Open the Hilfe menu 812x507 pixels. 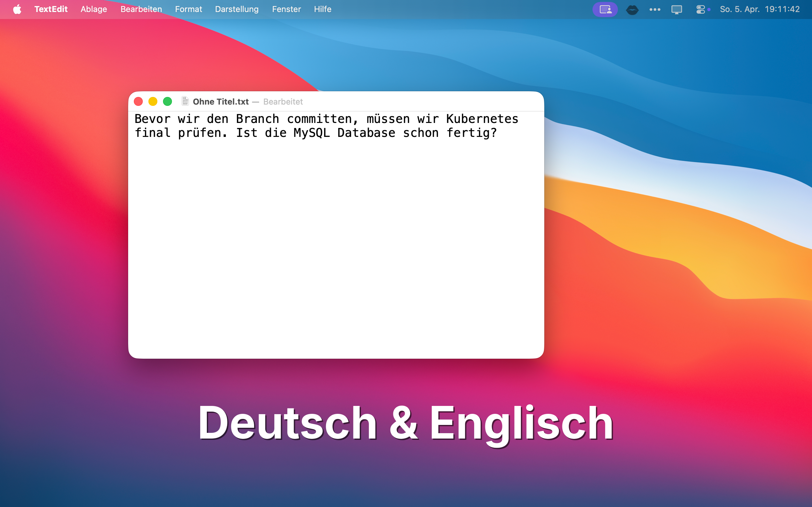point(322,9)
